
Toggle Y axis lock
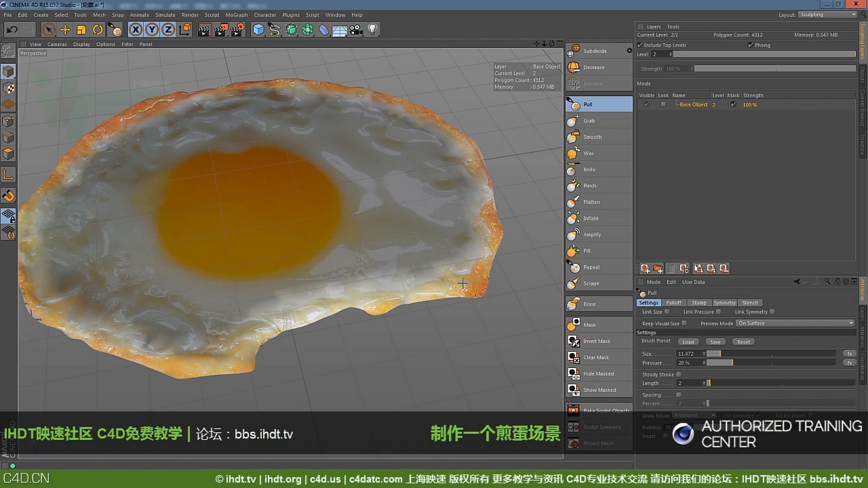pos(152,30)
